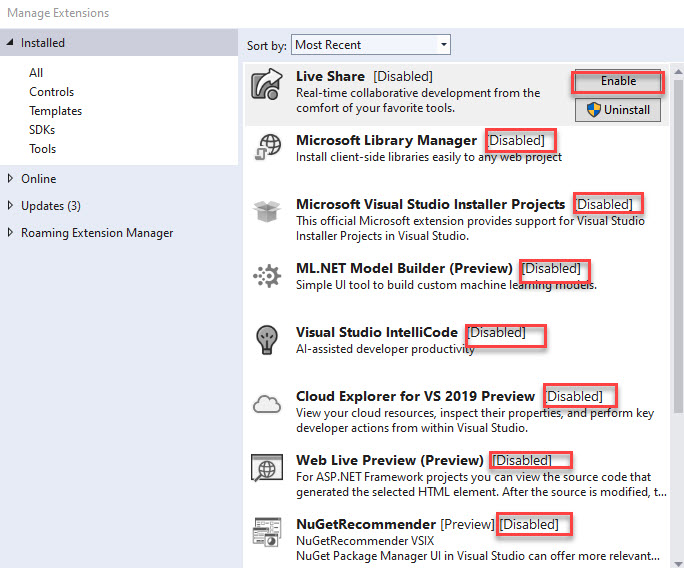Click 'AI-assisted developer productivity' description
The width and height of the screenshot is (684, 568).
(385, 349)
